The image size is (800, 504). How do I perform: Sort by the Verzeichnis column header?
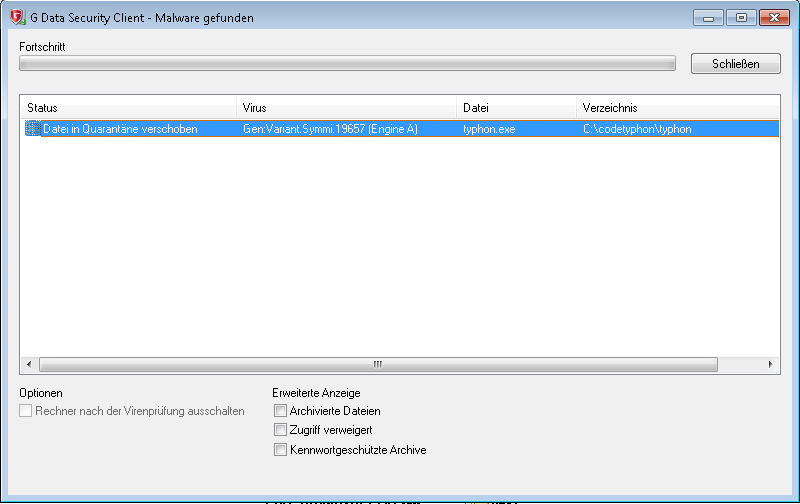click(x=678, y=108)
